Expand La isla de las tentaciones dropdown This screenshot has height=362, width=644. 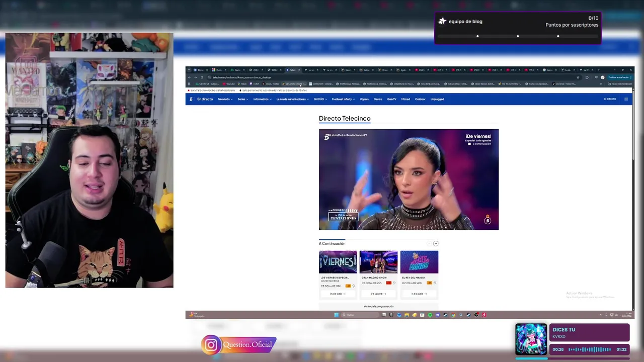[x=292, y=99]
